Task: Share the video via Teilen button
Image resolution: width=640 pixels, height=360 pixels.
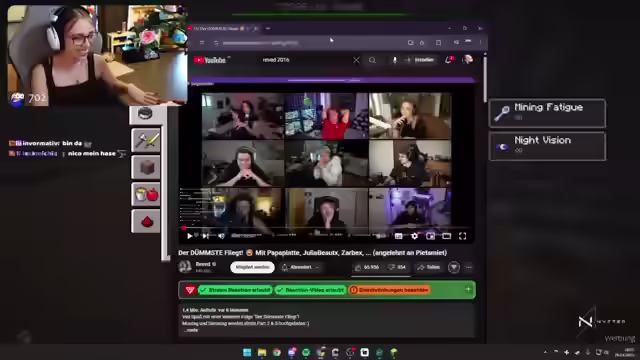Action: click(429, 267)
